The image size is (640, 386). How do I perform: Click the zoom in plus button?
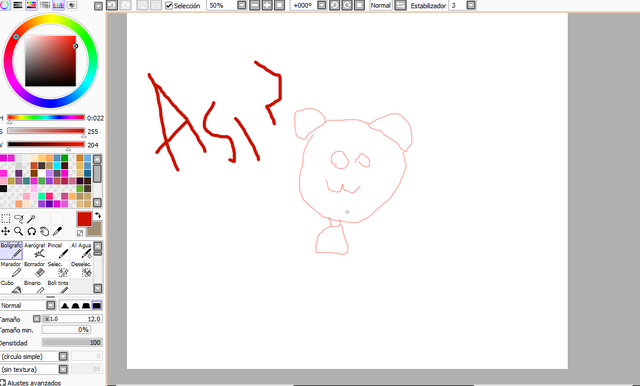[x=267, y=5]
